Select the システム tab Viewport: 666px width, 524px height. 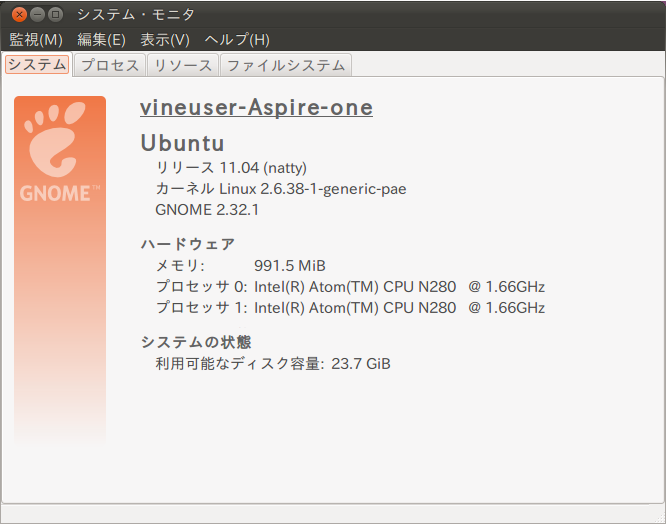point(37,65)
